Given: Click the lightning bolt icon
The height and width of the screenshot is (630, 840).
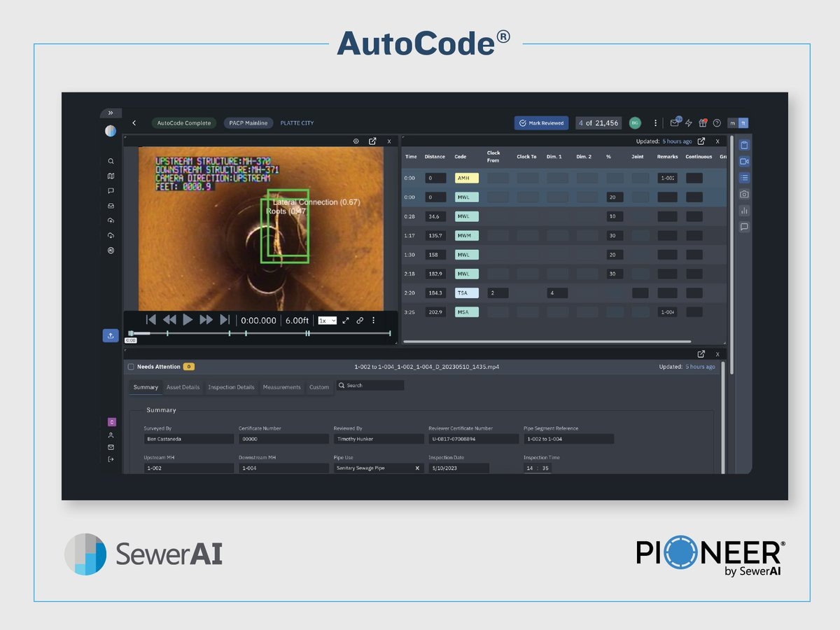Looking at the screenshot, I should point(689,123).
